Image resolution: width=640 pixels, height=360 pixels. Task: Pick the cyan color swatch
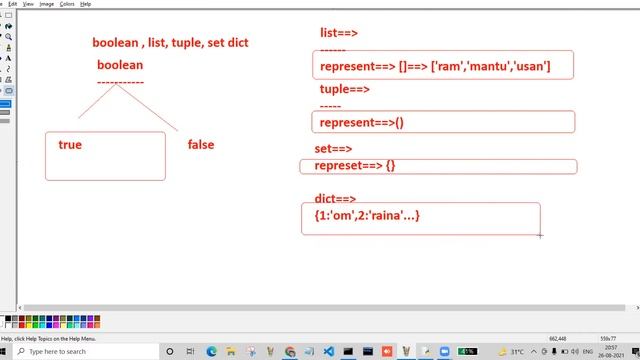click(x=42, y=325)
